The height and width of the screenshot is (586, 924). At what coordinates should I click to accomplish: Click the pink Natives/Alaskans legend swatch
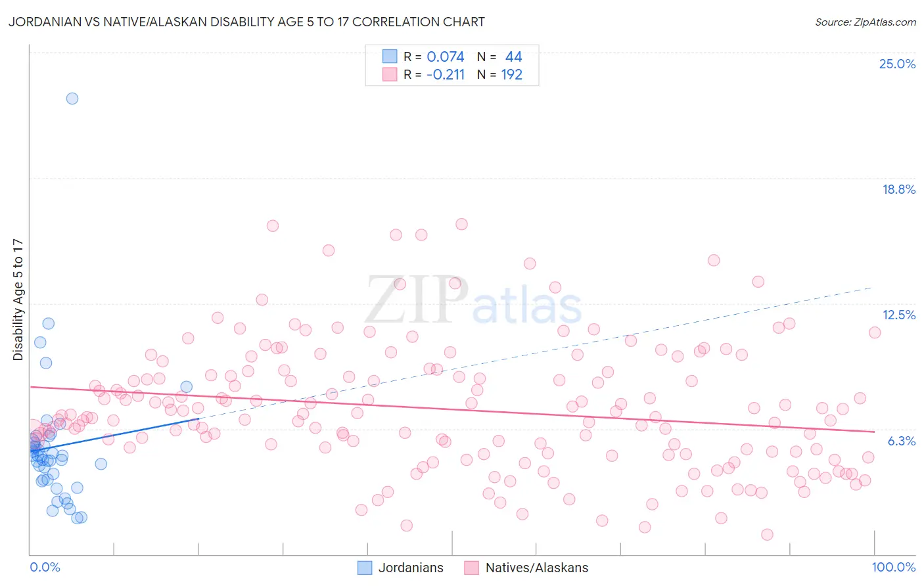472,568
